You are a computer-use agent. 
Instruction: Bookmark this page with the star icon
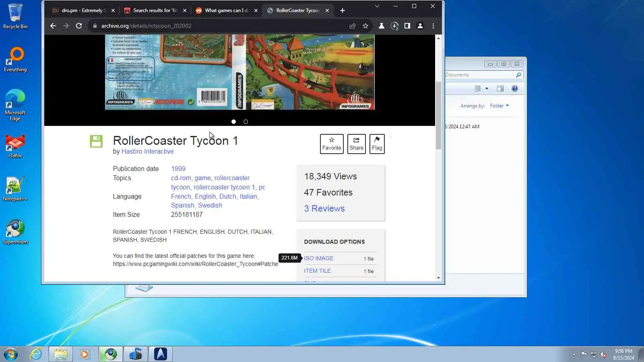click(x=365, y=26)
